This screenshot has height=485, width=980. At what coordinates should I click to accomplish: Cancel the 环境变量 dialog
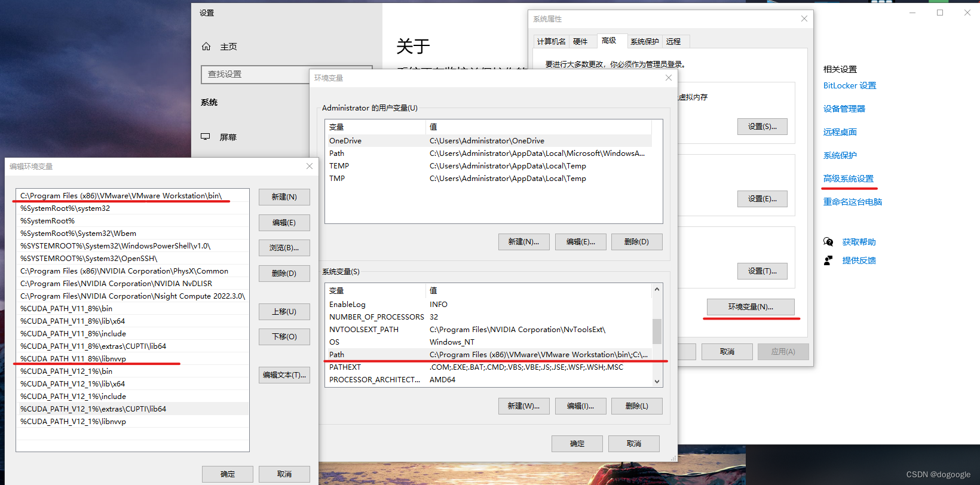click(x=634, y=444)
